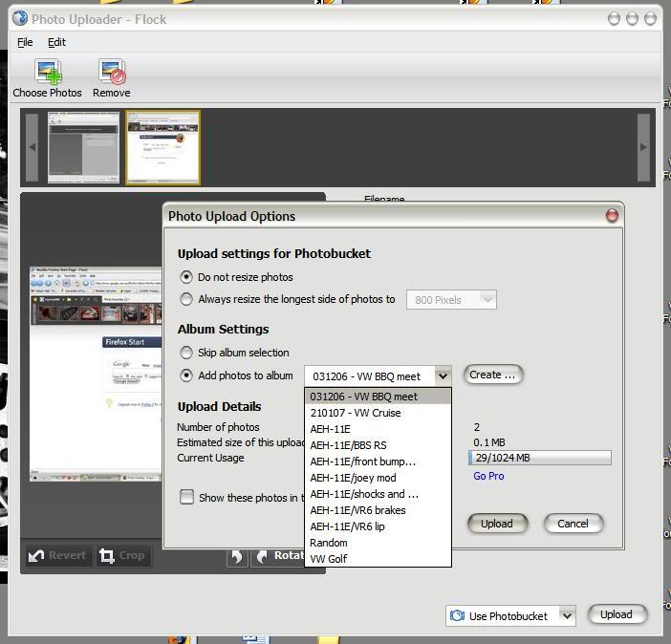Click the Number of photos label
The width and height of the screenshot is (671, 644).
click(218, 427)
